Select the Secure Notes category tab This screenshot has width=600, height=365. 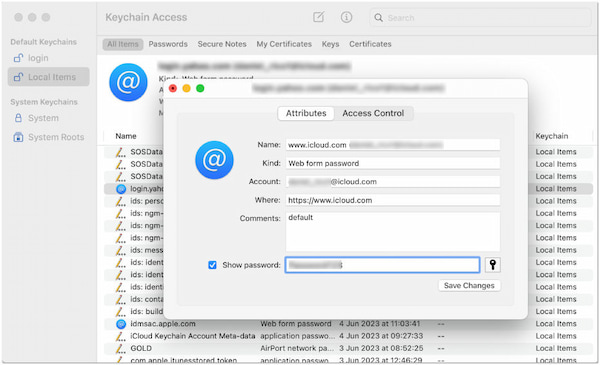(x=222, y=44)
